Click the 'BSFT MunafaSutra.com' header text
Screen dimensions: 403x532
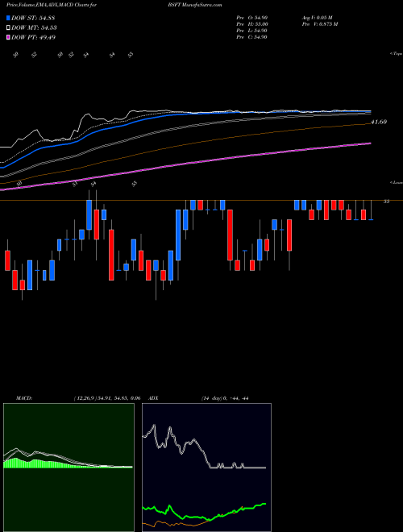195,5
